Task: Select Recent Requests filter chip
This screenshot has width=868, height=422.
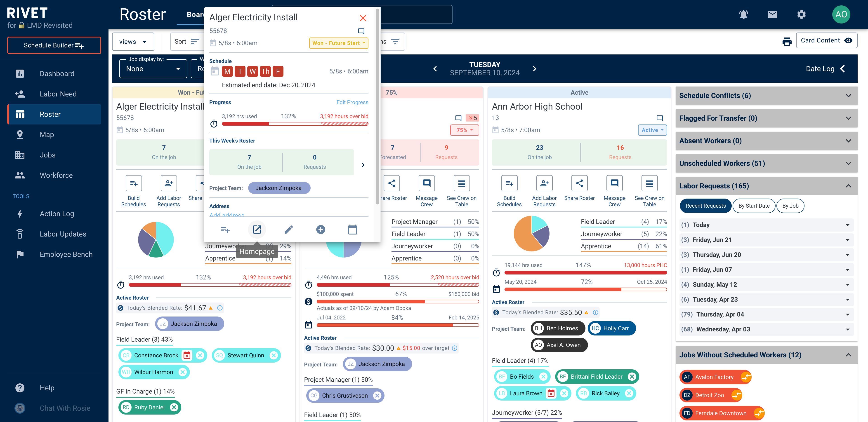Action: (x=705, y=206)
